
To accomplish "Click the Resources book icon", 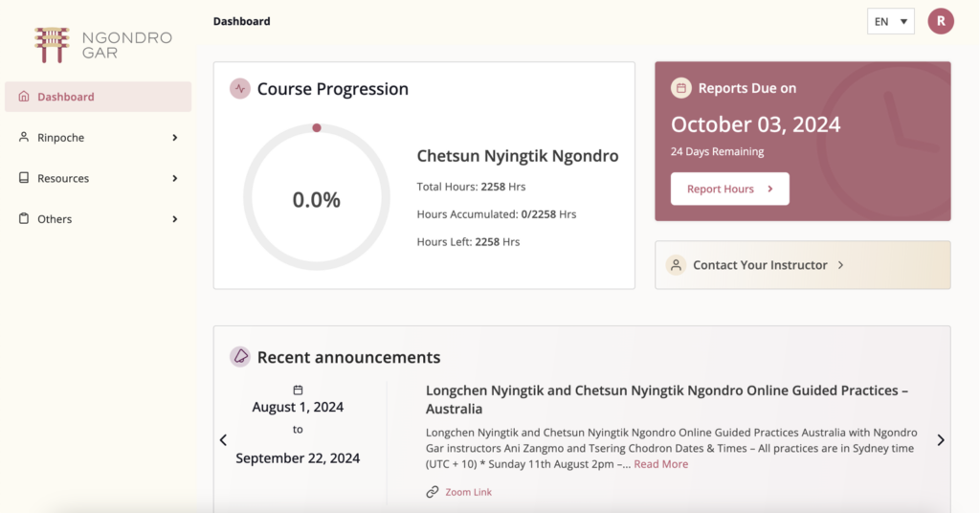I will coord(24,178).
